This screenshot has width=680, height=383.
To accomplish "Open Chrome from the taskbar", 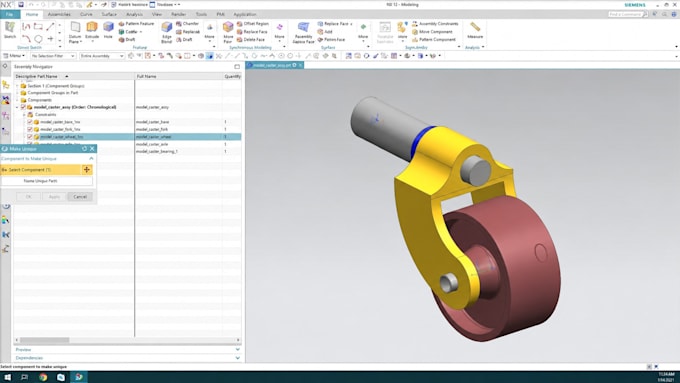I will 43,377.
